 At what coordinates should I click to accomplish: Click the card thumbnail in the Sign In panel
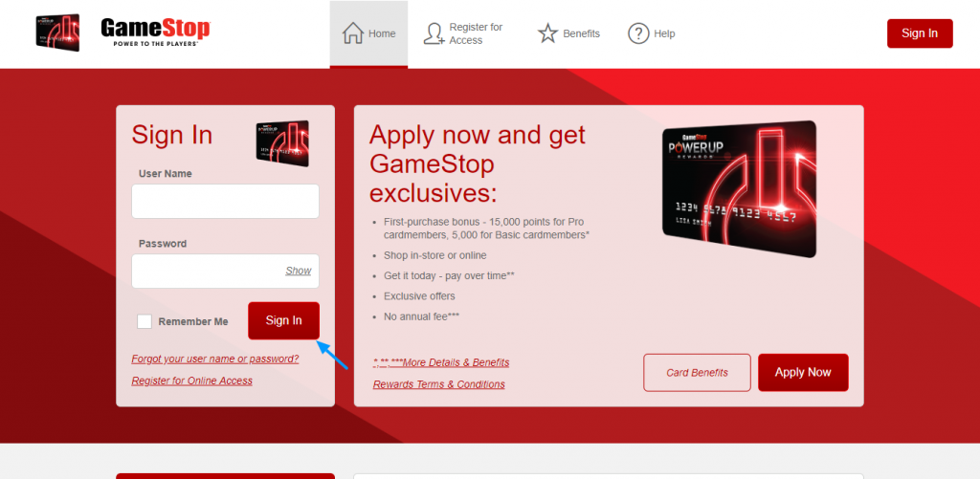(x=282, y=143)
